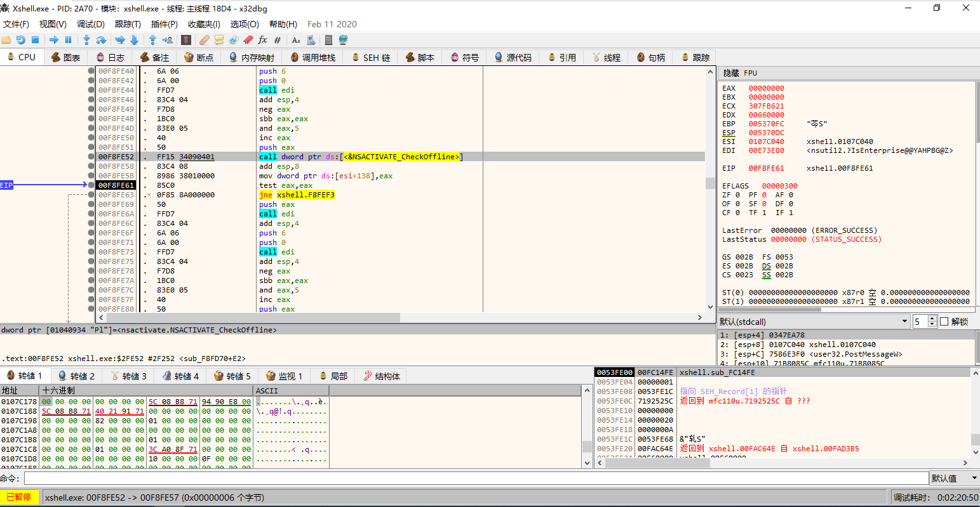The image size is (980, 507).
Task: Click the ASCII column header in dump
Action: pyautogui.click(x=291, y=390)
